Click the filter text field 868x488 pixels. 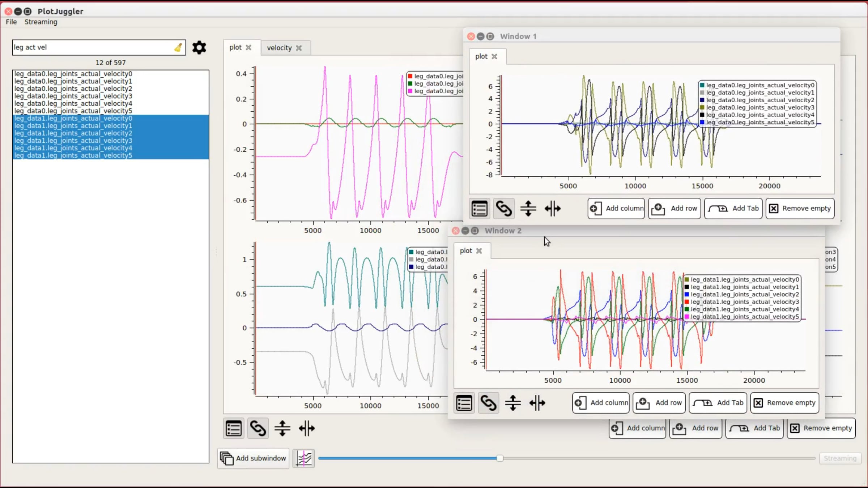(93, 47)
